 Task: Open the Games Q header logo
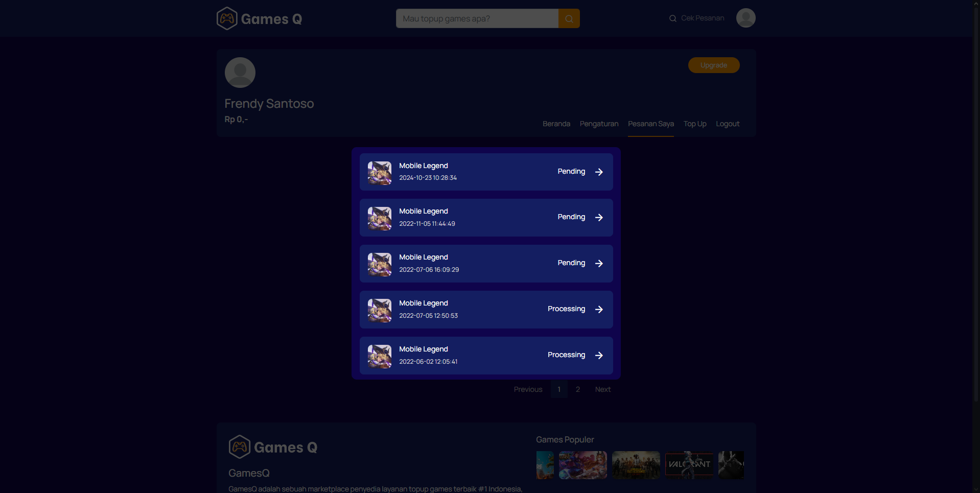pyautogui.click(x=259, y=18)
